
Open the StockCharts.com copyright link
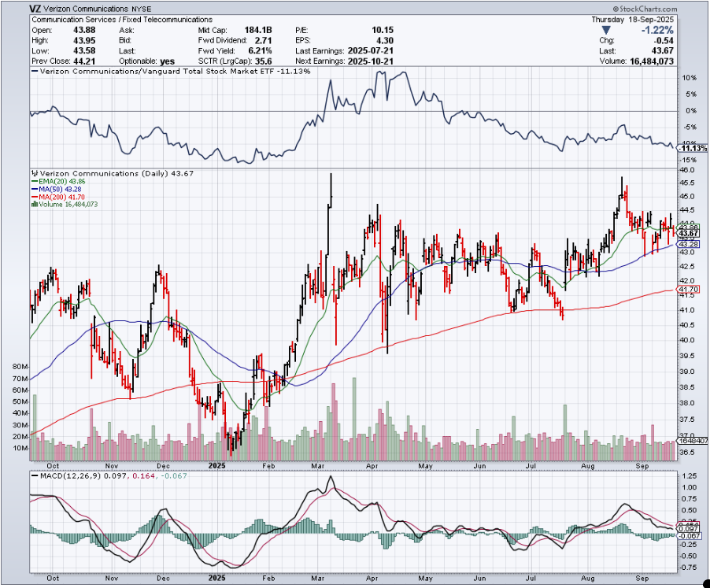click(645, 9)
